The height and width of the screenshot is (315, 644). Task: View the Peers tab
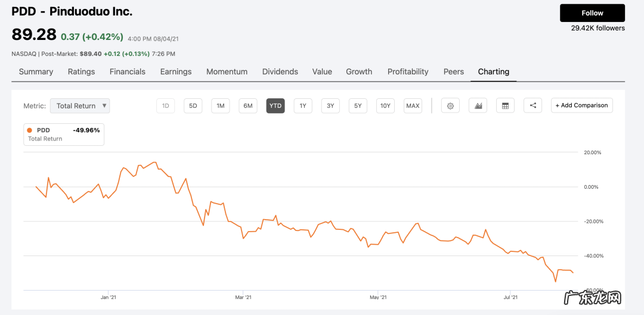[453, 71]
